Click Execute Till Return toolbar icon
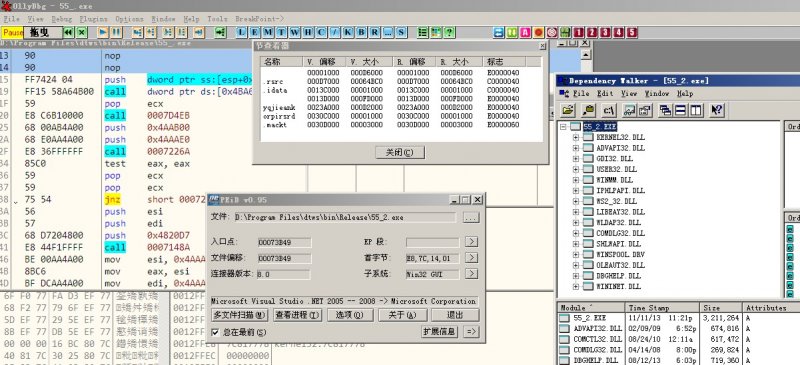The height and width of the screenshot is (365, 800). tap(198, 33)
